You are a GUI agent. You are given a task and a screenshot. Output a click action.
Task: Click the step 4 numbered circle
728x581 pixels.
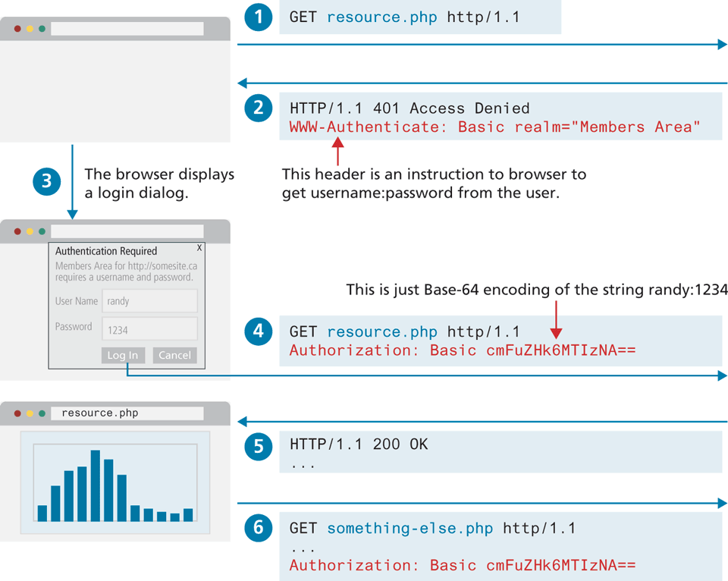(x=259, y=331)
